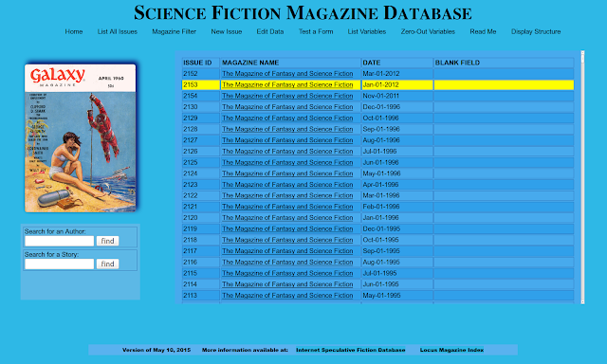This screenshot has height=364, width=607.
Task: Open magazine link for issue 2152
Action: pyautogui.click(x=287, y=74)
